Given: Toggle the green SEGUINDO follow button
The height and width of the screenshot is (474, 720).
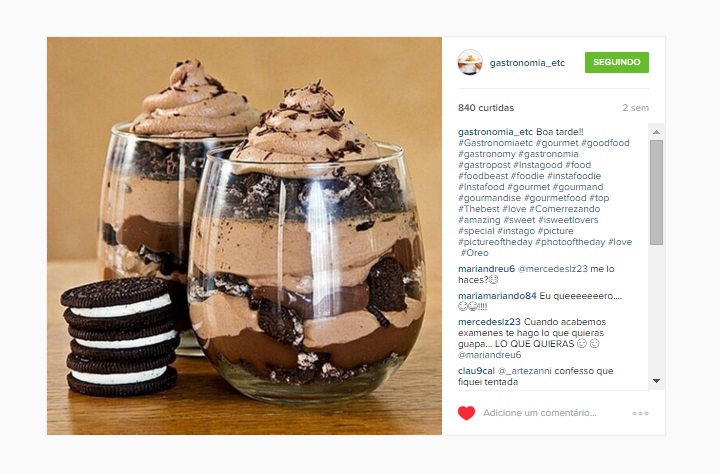Looking at the screenshot, I should [x=617, y=62].
